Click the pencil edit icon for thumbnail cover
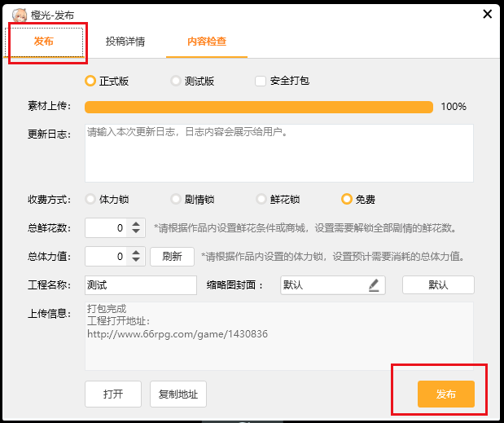This screenshot has height=423, width=504. point(374,285)
